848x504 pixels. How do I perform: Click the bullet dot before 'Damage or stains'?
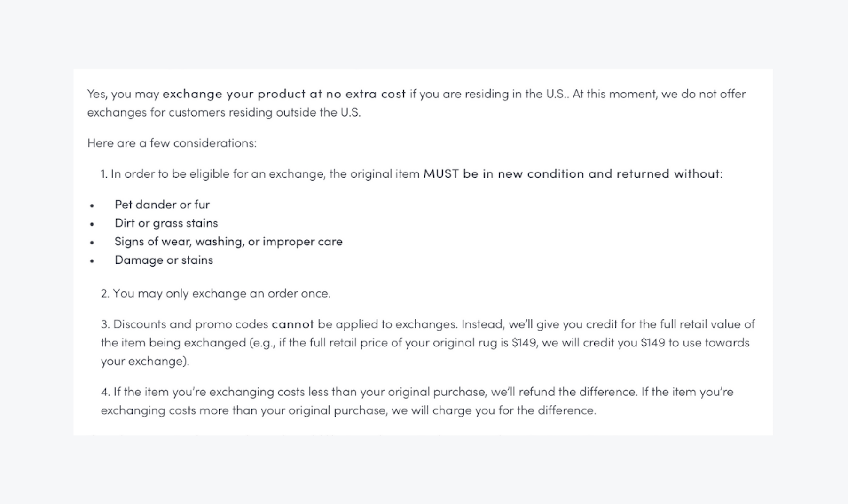92,261
